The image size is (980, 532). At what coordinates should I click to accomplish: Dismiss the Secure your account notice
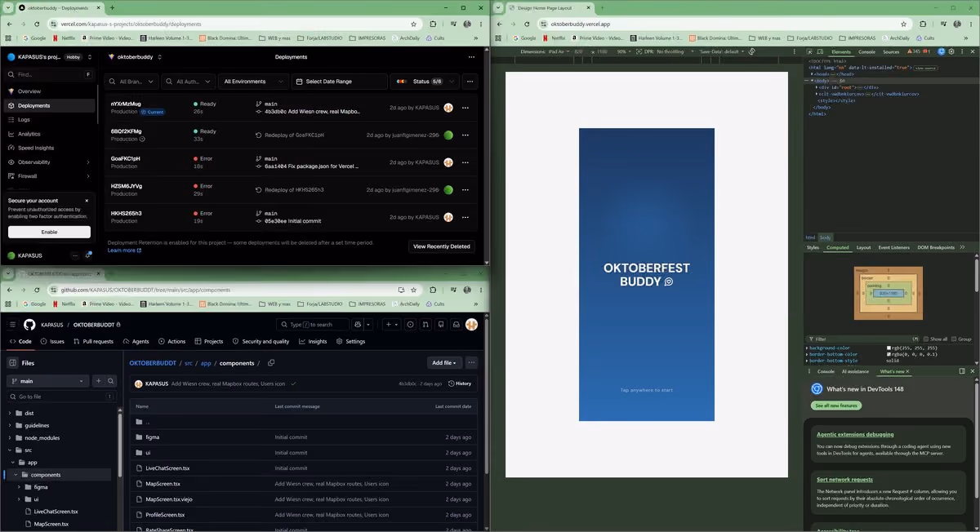(x=87, y=200)
